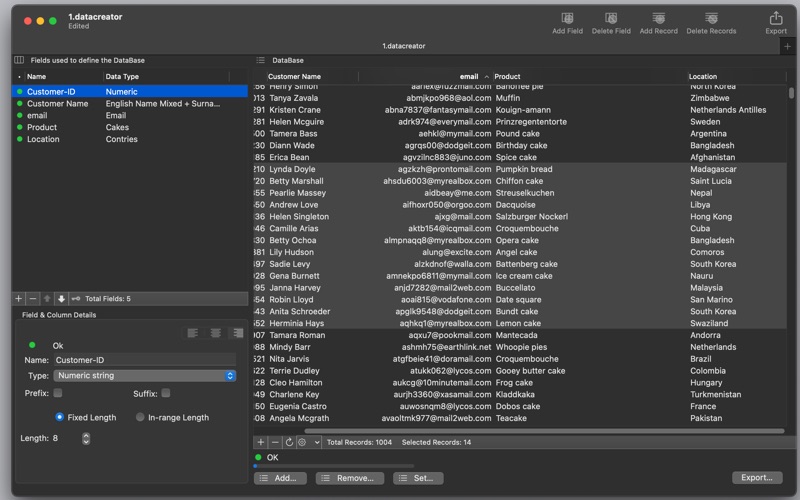Move the selected field down with arrow icon
Screen dimensions: 800x500
[61, 299]
